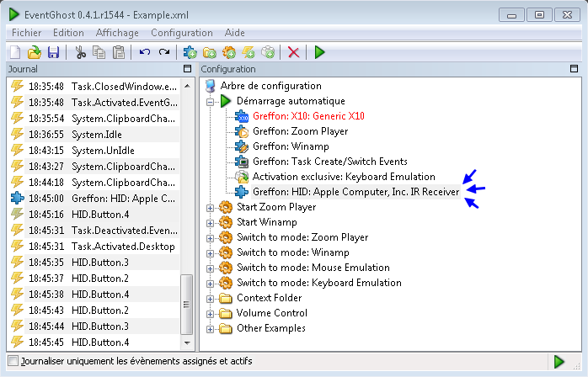The width and height of the screenshot is (588, 377).
Task: Open the Configuration menu
Action: point(182,33)
